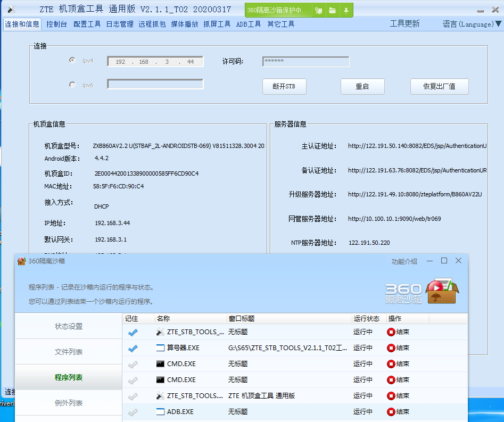Switch to the 连接和信息 tab
Viewport: 504px width, 422px height.
click(22, 24)
